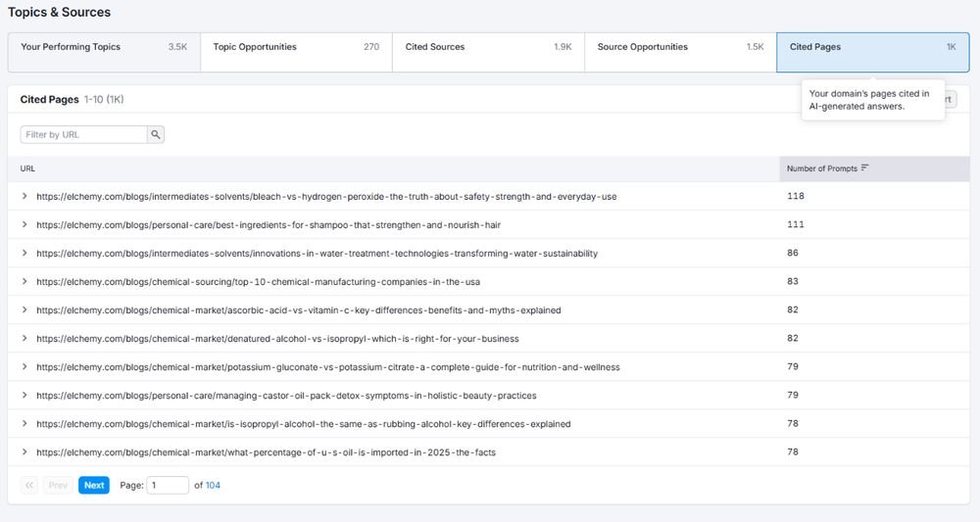Click the prompt count 83
This screenshot has height=522, width=980.
click(793, 281)
